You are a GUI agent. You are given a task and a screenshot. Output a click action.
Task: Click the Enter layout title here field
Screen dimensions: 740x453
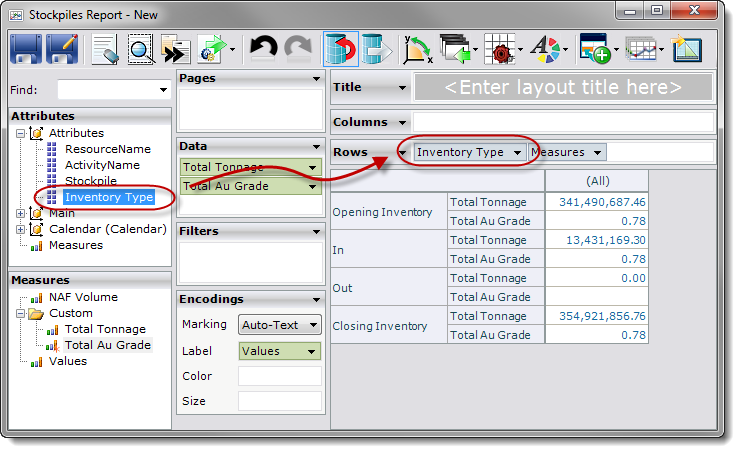tap(563, 87)
